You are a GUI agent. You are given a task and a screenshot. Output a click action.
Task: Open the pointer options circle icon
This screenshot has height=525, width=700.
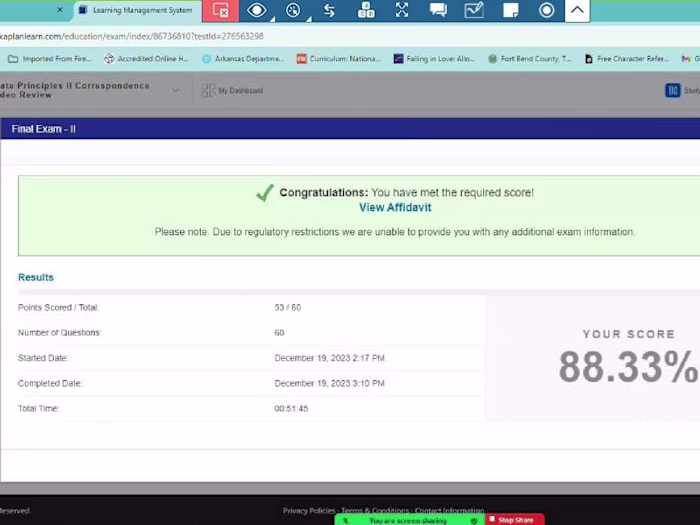pos(293,10)
